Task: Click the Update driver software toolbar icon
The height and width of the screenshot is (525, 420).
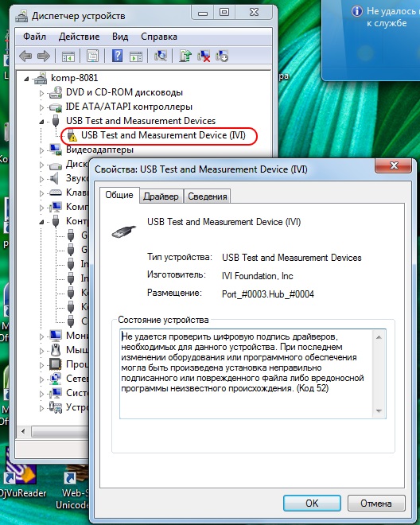Action: click(185, 56)
